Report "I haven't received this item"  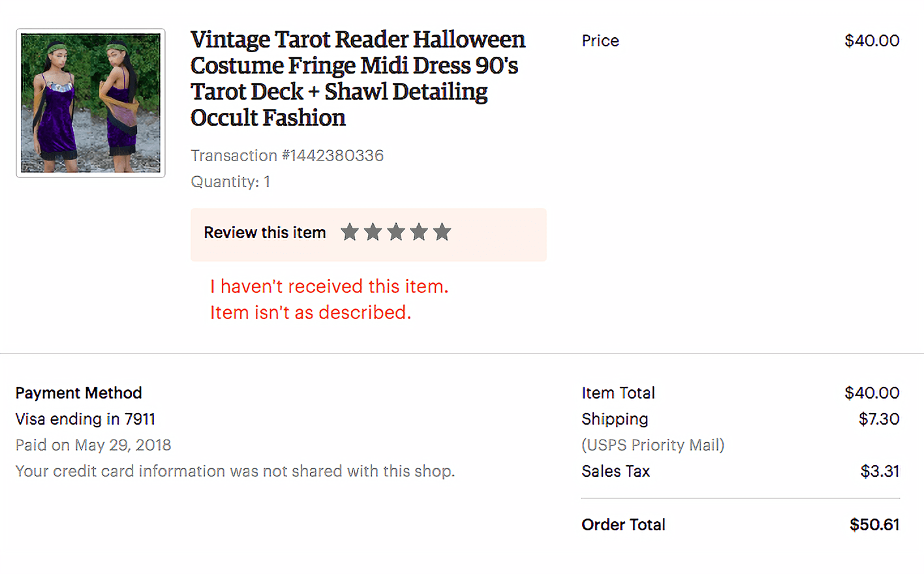click(x=329, y=286)
